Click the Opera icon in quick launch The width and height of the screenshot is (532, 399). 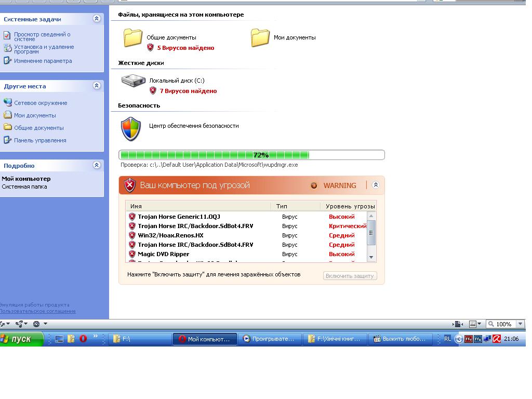[x=83, y=339]
